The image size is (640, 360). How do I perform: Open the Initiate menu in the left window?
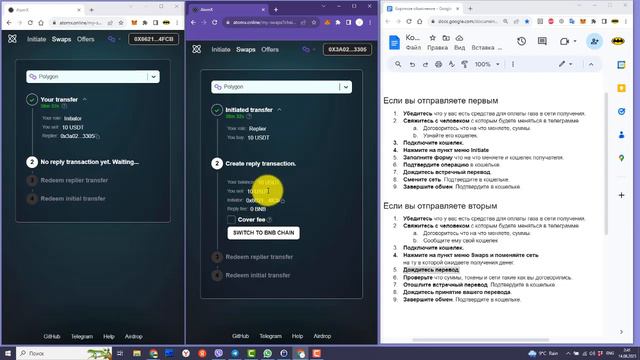pyautogui.click(x=36, y=39)
